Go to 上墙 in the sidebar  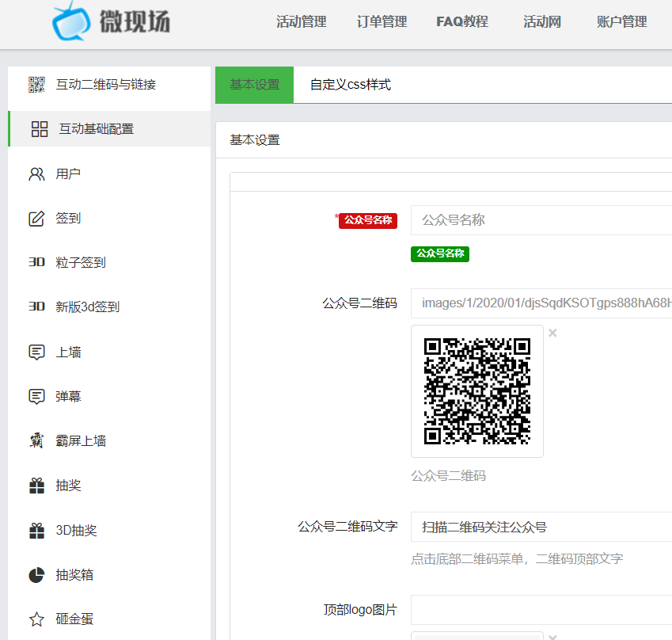tap(109, 352)
